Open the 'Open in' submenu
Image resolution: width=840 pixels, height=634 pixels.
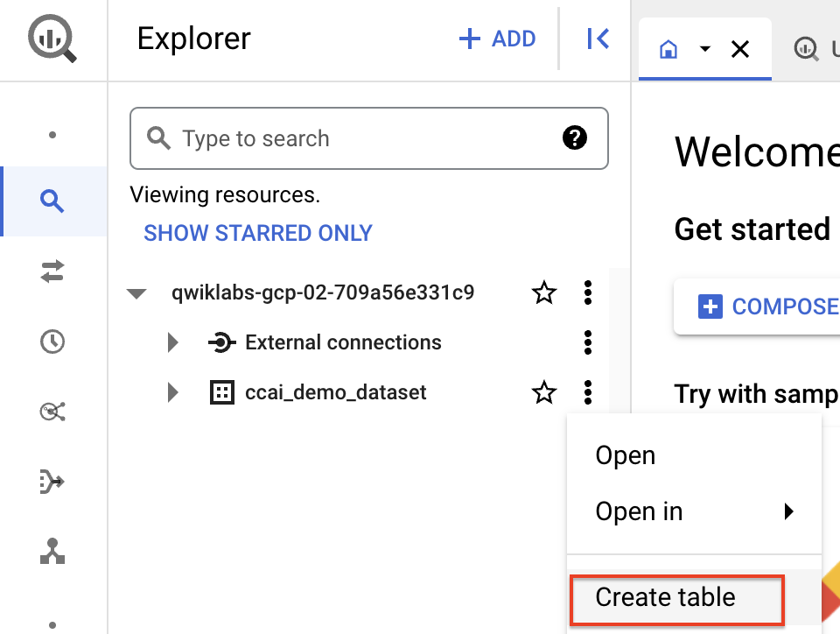pos(694,511)
